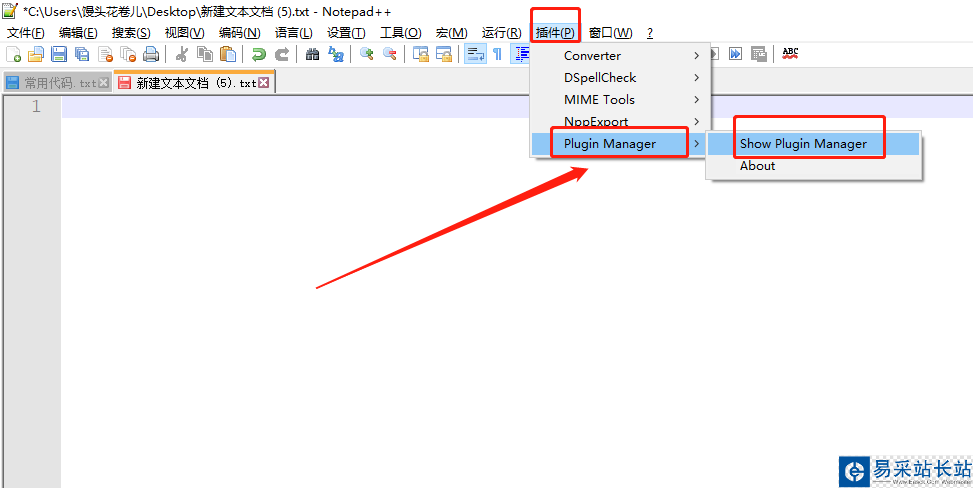Toggle ABC spell check icon
Screen dimensions: 973x488
pos(790,54)
